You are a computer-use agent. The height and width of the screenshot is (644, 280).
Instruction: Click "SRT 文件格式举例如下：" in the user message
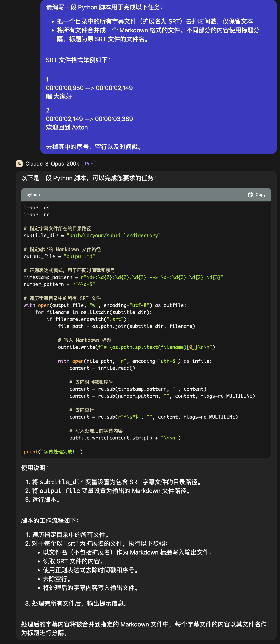pyautogui.click(x=78, y=60)
